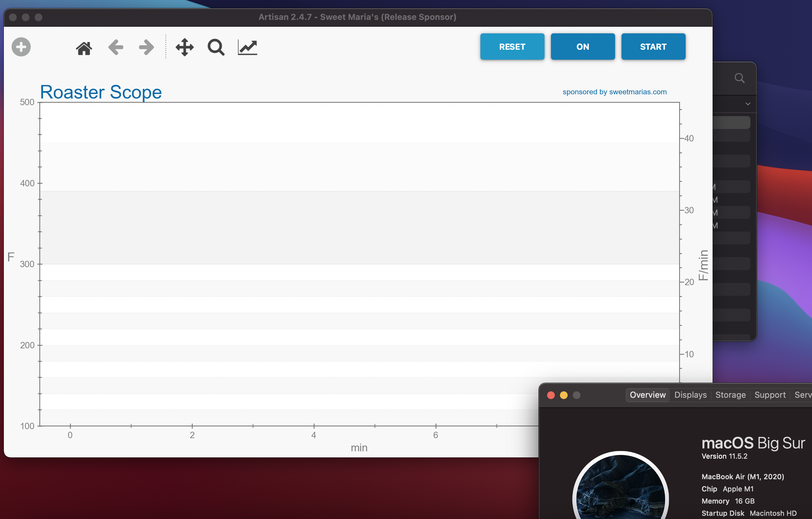Switch to the Displays tab
The height and width of the screenshot is (519, 812).
pos(690,395)
